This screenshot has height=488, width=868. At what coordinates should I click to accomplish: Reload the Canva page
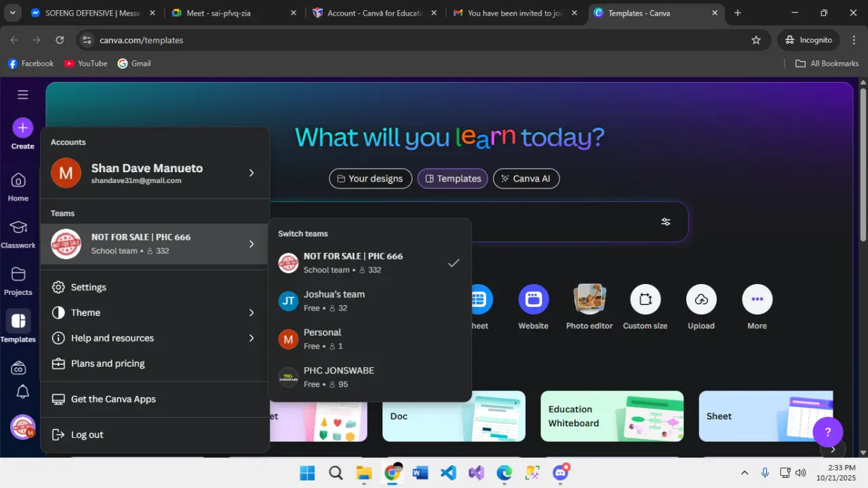coord(60,40)
